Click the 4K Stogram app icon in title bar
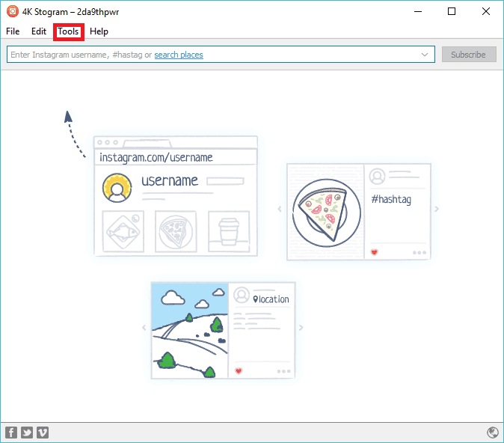504x443 pixels. [x=12, y=11]
